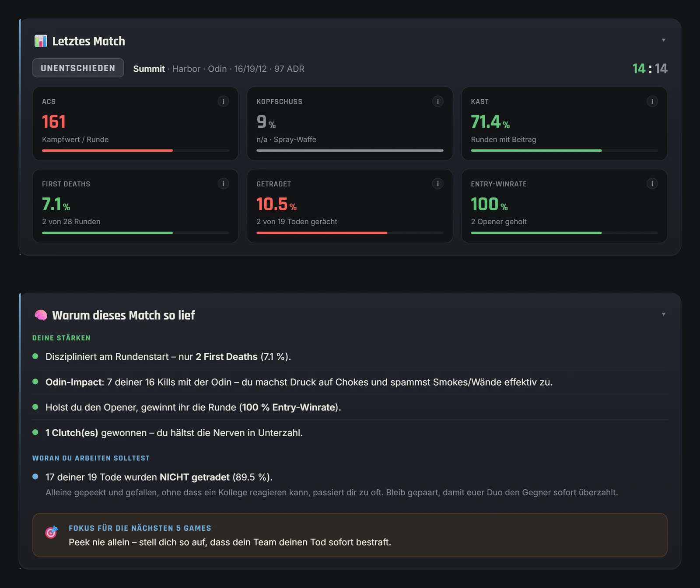The image size is (700, 588).
Task: Click the ACS value 161
Action: [x=54, y=122]
